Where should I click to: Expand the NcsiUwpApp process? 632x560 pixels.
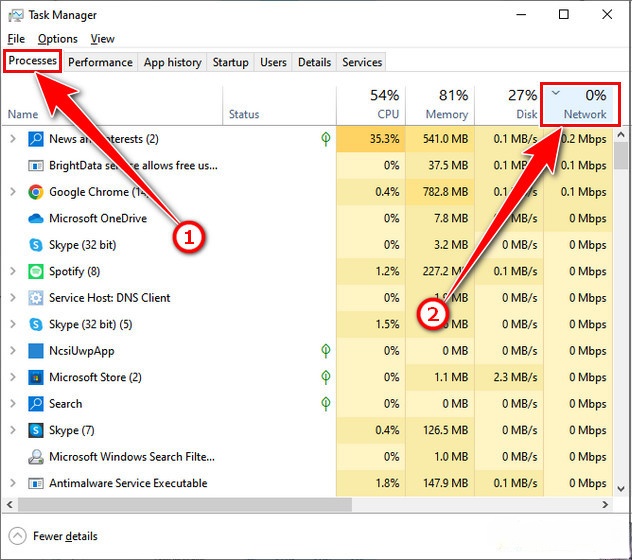pos(13,351)
